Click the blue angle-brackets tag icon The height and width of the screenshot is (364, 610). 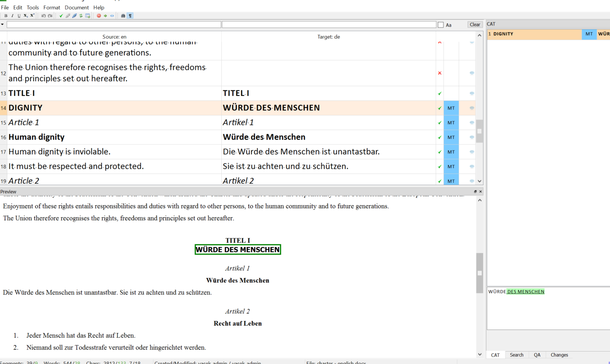pos(112,16)
